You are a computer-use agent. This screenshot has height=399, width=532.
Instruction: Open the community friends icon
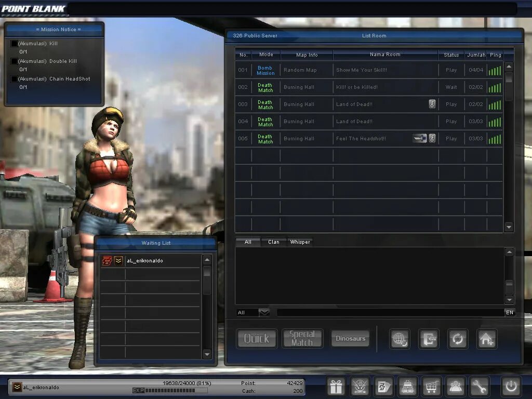(x=455, y=386)
